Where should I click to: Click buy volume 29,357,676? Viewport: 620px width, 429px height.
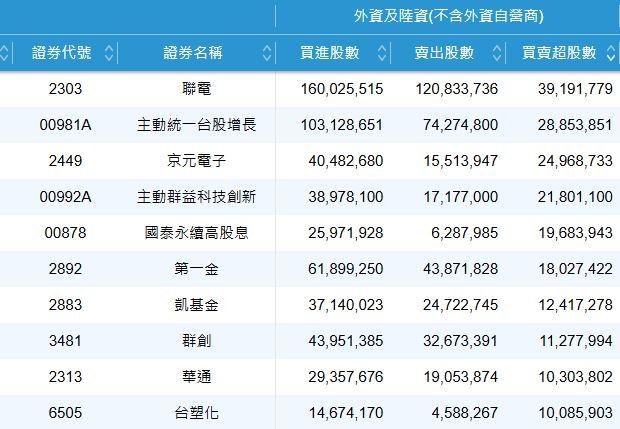(x=346, y=377)
